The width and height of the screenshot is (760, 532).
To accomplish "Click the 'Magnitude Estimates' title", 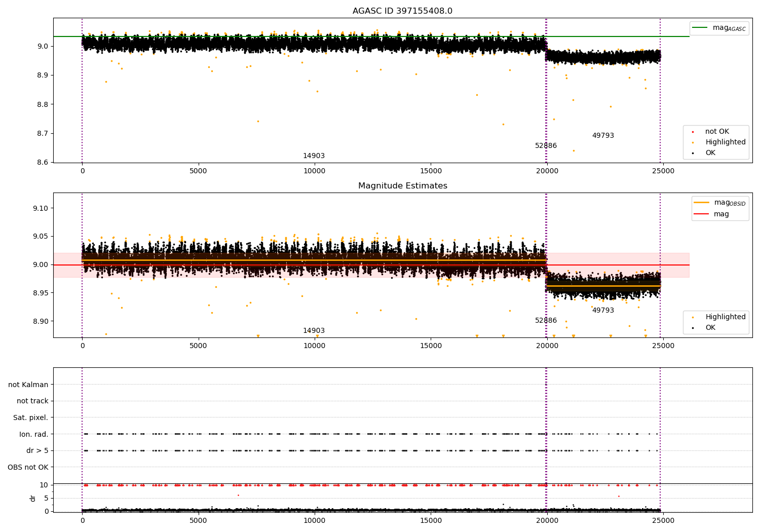I will [x=403, y=186].
